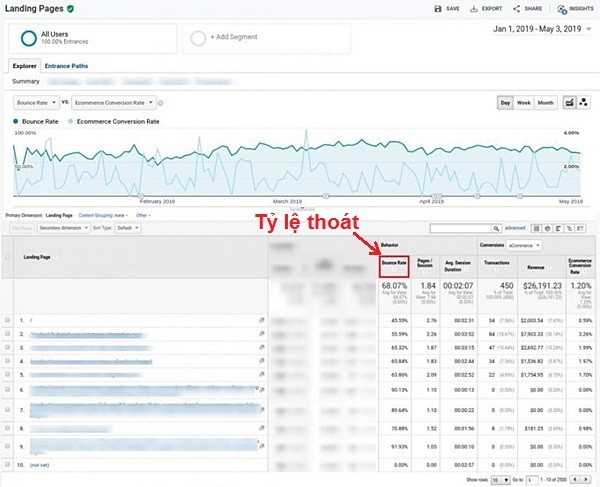The width and height of the screenshot is (600, 487).
Task: Open the Show rows dropdown
Action: [501, 480]
